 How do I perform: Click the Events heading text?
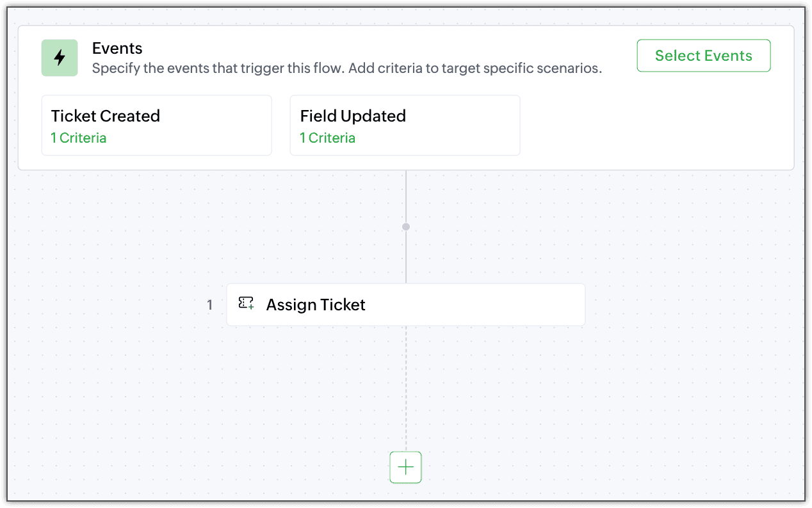pyautogui.click(x=117, y=48)
